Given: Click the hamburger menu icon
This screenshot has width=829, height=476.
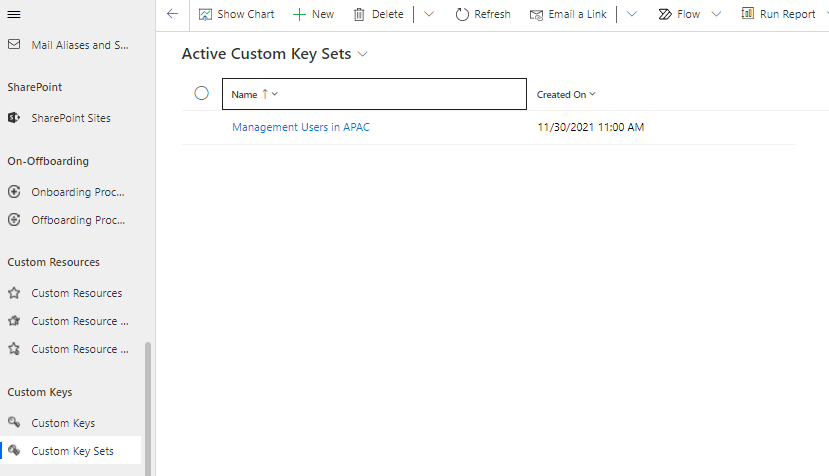Looking at the screenshot, I should [x=14, y=14].
